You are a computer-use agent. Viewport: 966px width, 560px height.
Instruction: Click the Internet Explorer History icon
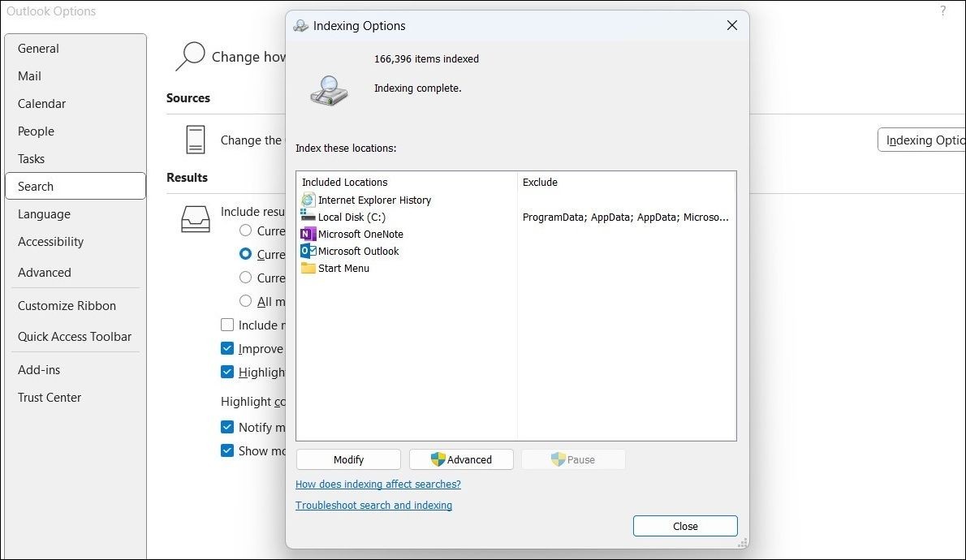(308, 200)
